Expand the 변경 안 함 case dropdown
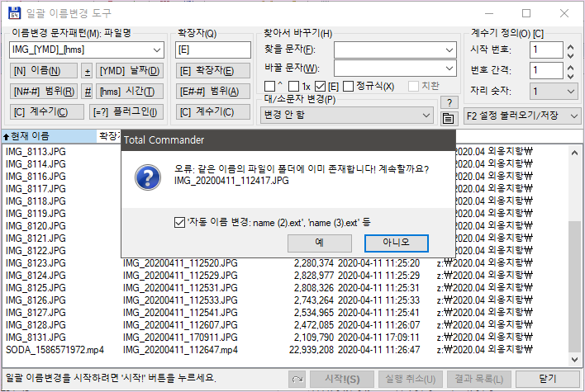Screen dimensions: 585x392 [426, 116]
